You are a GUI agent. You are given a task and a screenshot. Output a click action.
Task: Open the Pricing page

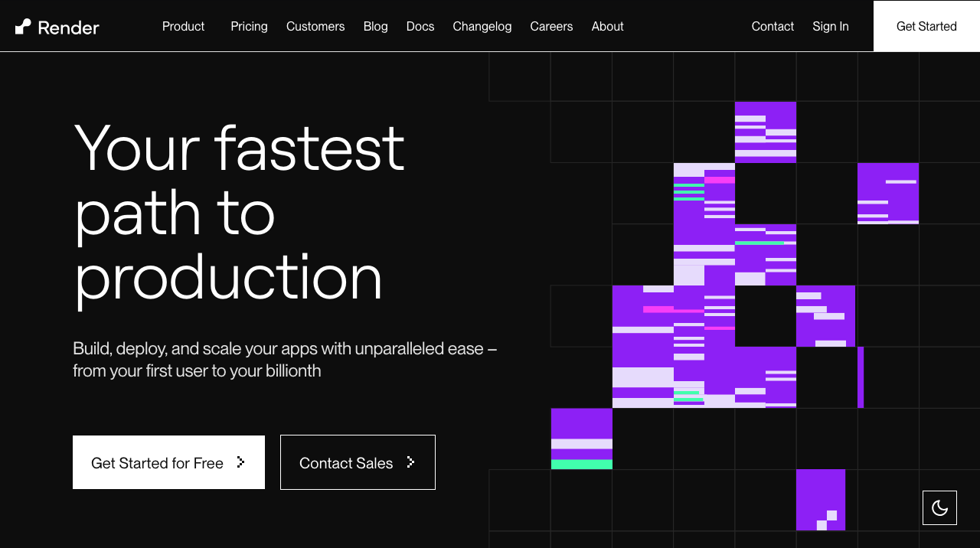[x=249, y=26]
